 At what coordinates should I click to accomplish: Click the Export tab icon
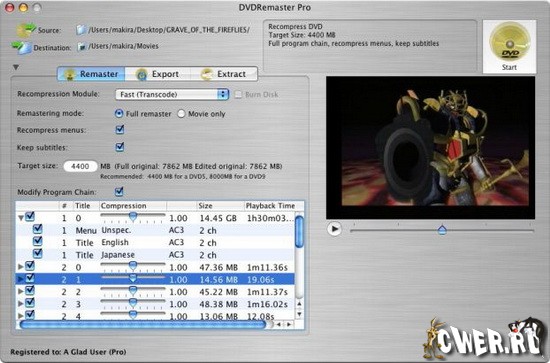[x=142, y=74]
